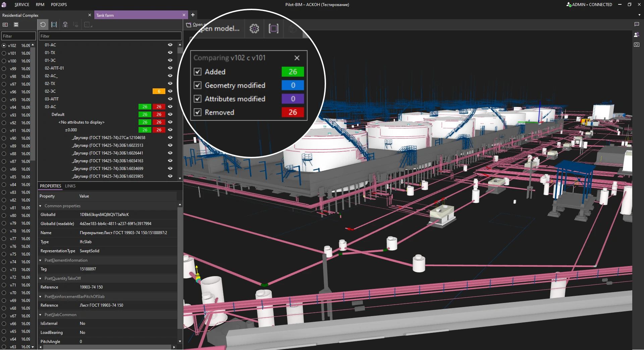Viewport: 644px width, 350px height.
Task: Collapse the Common properties section
Action: (40, 206)
